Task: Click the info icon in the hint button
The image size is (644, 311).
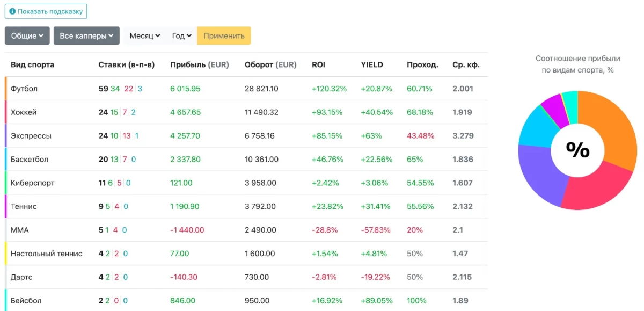Action: click(12, 11)
